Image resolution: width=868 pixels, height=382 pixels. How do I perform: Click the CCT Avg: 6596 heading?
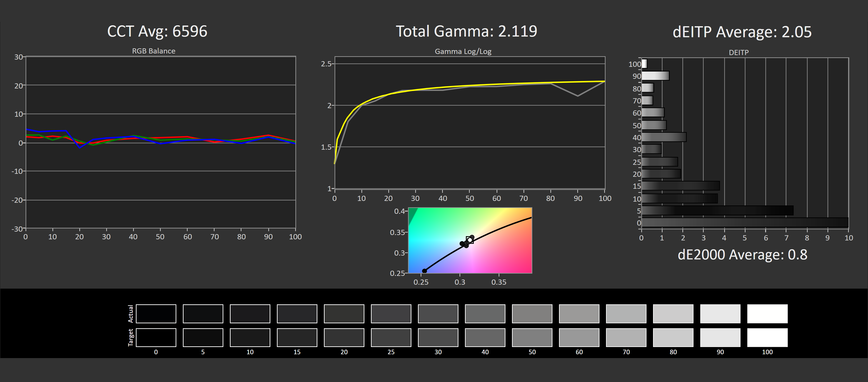click(157, 31)
